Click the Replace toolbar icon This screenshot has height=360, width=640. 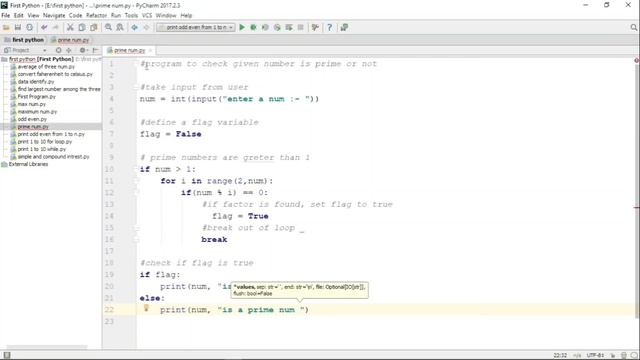(120, 27)
